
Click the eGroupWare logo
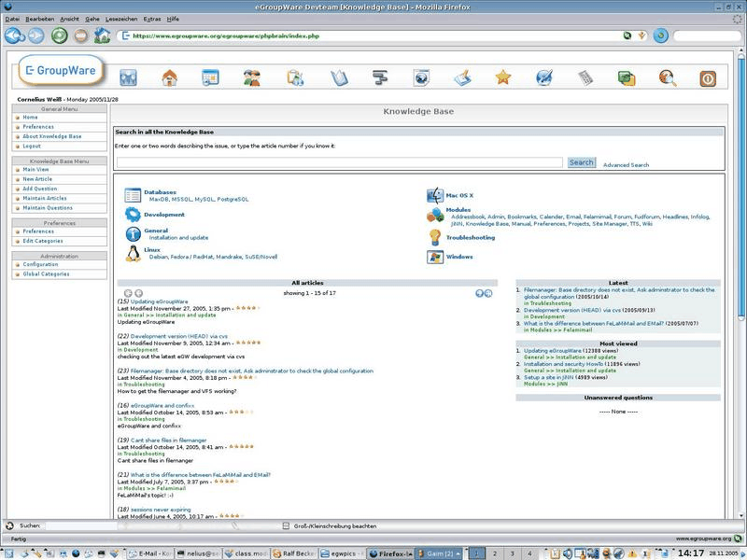61,71
